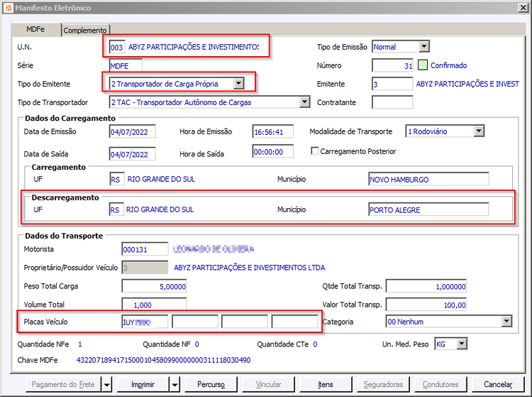Click the Quantidade CTe value 0
Screen dimensions: 532x397
(315, 344)
